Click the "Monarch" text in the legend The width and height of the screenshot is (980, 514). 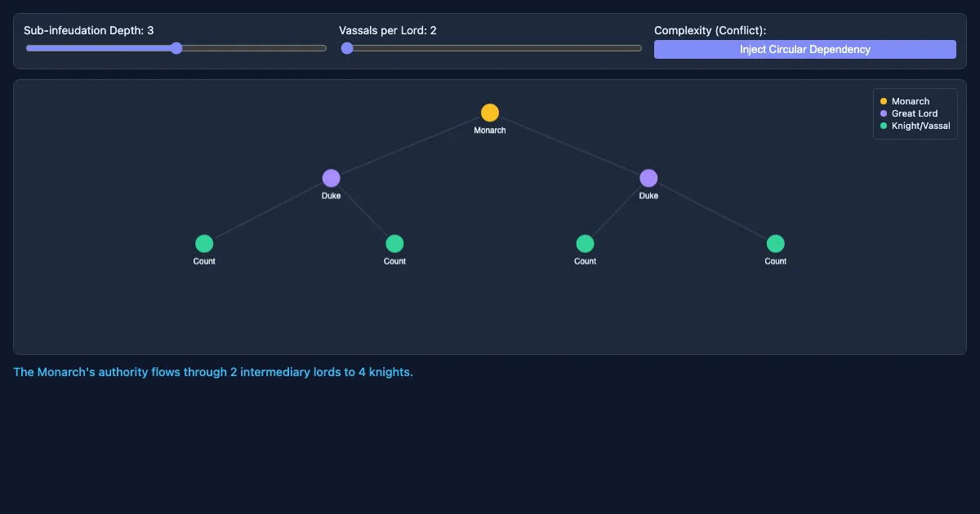coord(911,101)
